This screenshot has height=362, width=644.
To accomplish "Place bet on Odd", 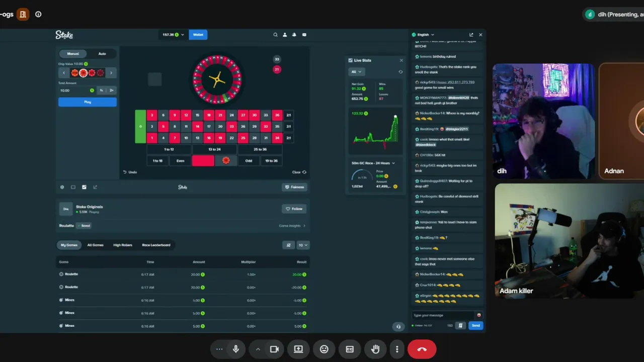I will coord(249,161).
